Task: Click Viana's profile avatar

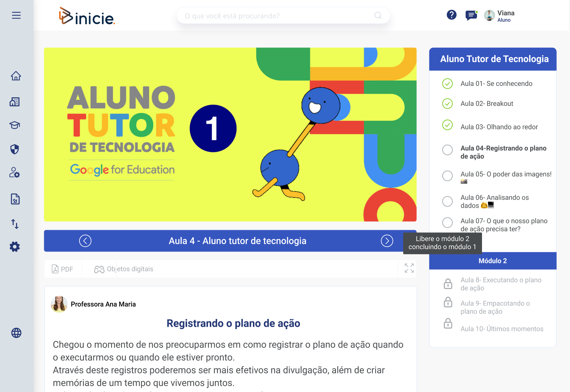Action: [x=489, y=15]
